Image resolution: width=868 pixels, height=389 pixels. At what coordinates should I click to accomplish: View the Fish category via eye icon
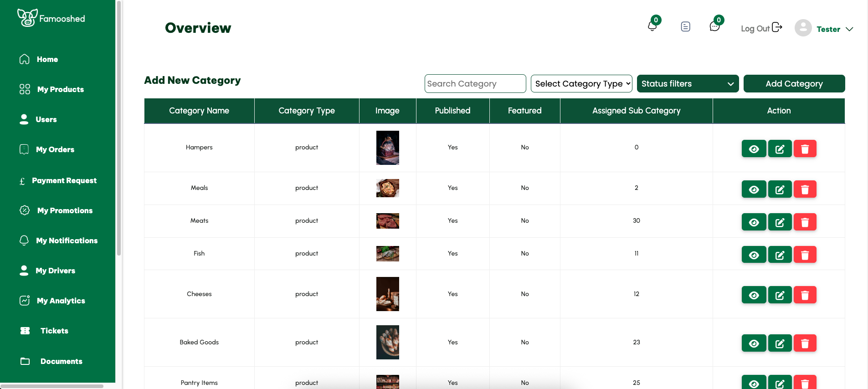tap(754, 255)
